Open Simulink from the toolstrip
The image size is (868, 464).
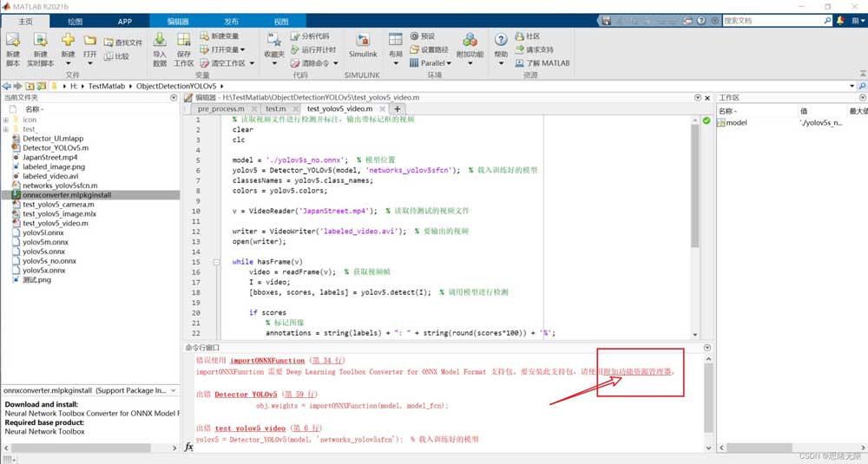click(363, 45)
